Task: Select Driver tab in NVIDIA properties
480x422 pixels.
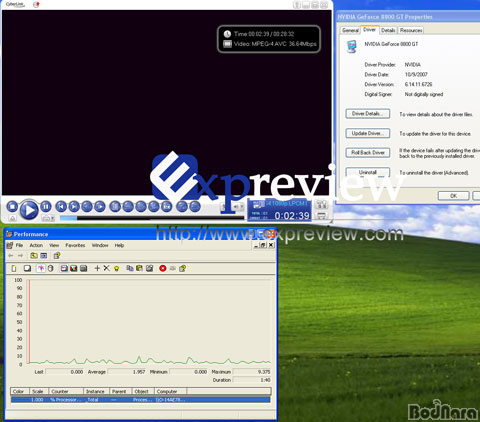Action: [369, 30]
